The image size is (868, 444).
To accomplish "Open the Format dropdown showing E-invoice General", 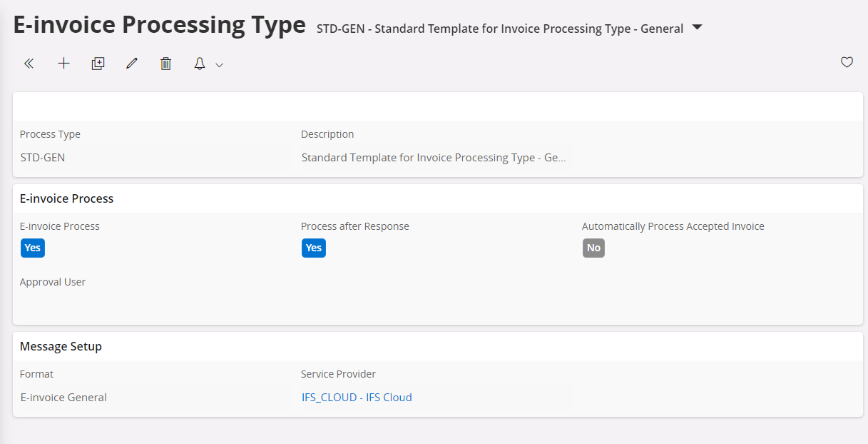I will coord(63,397).
